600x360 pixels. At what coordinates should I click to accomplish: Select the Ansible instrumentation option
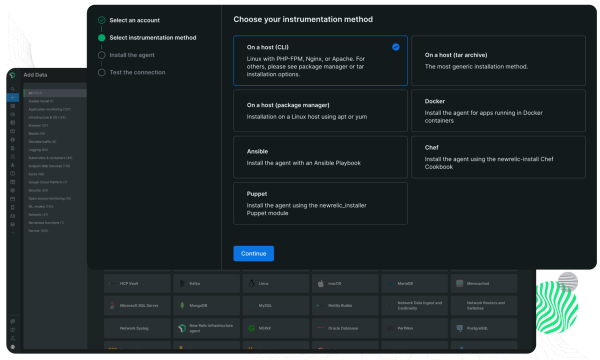tap(320, 157)
